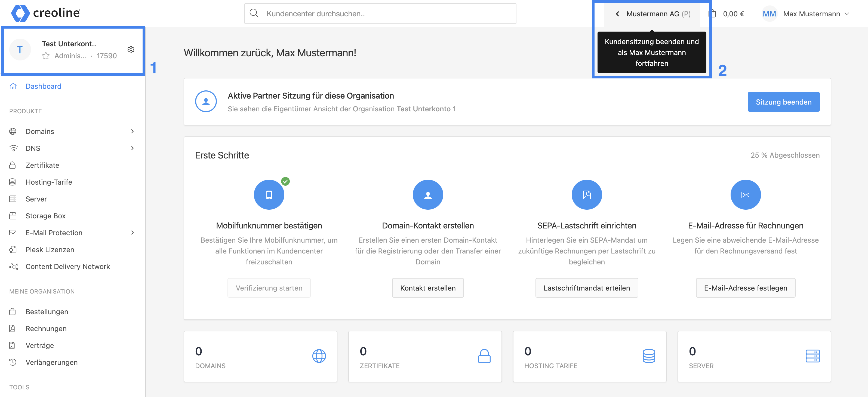Click '25 % Abgeschlossen' progress text

785,155
